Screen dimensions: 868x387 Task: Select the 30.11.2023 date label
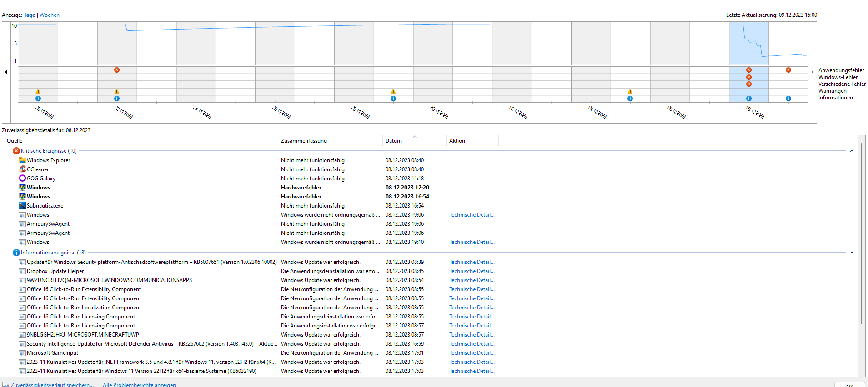[x=439, y=112]
